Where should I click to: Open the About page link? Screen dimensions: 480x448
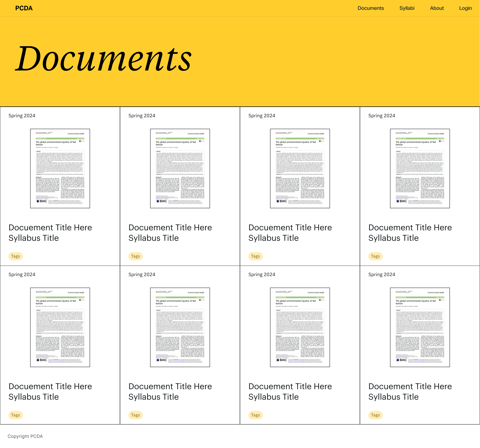point(437,8)
